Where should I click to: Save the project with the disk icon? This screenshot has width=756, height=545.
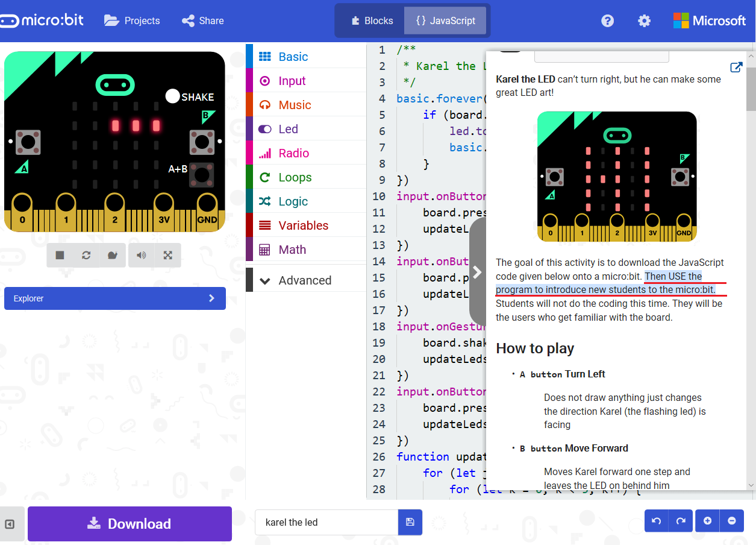click(410, 523)
